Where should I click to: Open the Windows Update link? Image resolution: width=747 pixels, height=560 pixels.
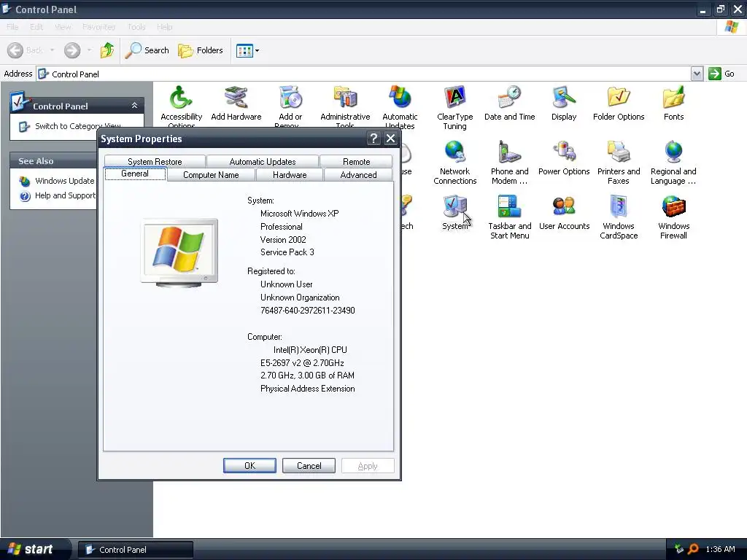[x=57, y=181]
